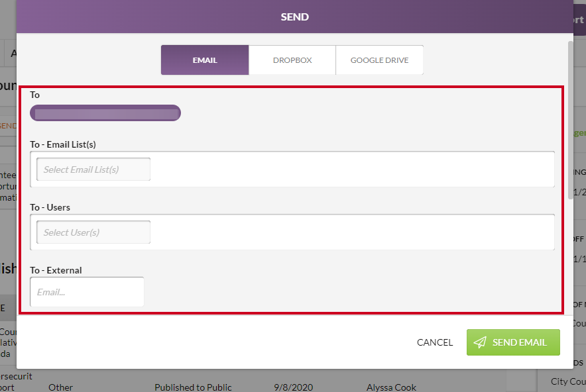Switch to the DROPBOX tab
The image size is (586, 392).
click(x=292, y=60)
